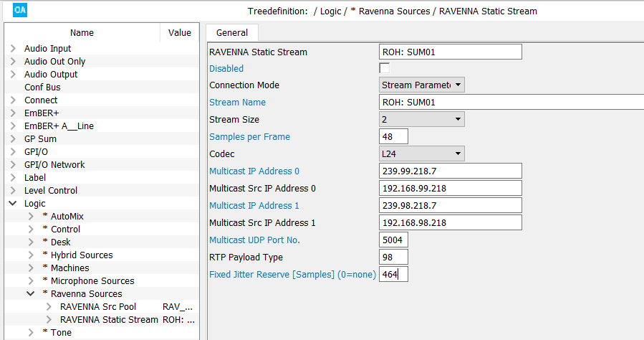Click the Samples per Frame field
Screen dimensions: 644x340
pos(393,137)
